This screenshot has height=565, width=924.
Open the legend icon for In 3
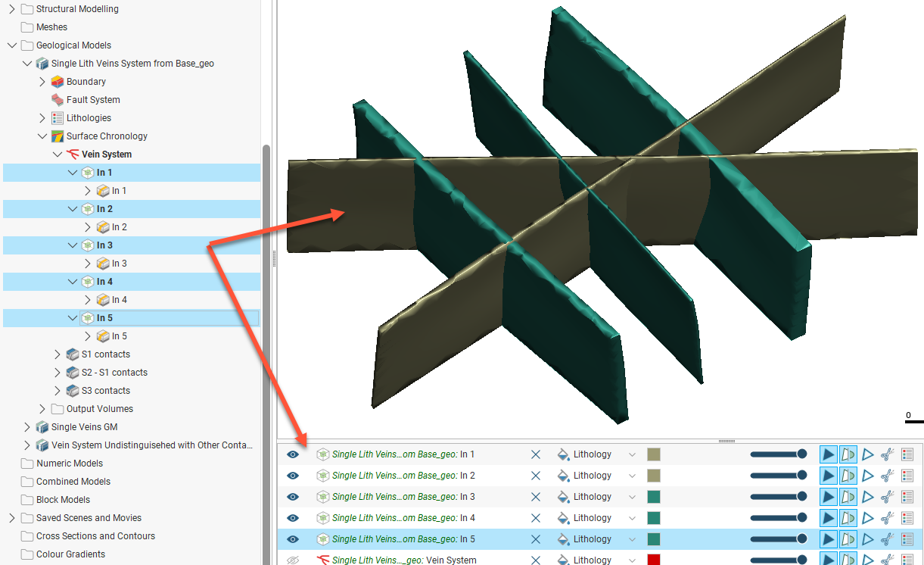click(x=908, y=497)
